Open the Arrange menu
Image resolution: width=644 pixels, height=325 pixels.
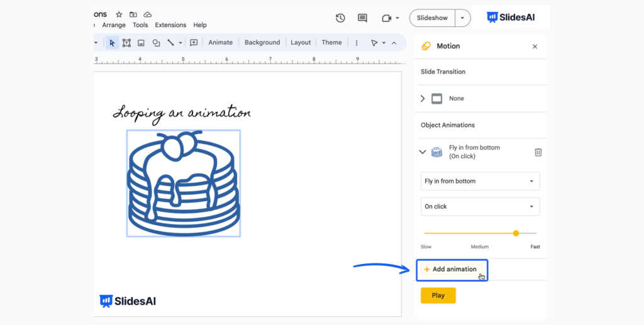point(114,25)
